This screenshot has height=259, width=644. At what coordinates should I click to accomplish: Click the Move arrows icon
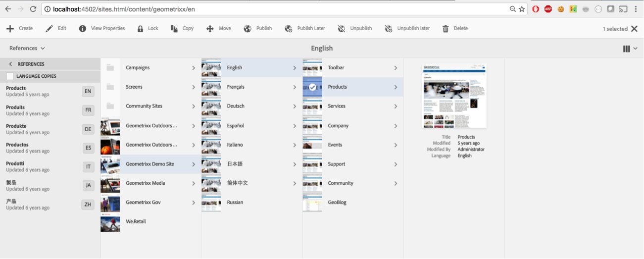pos(210,29)
